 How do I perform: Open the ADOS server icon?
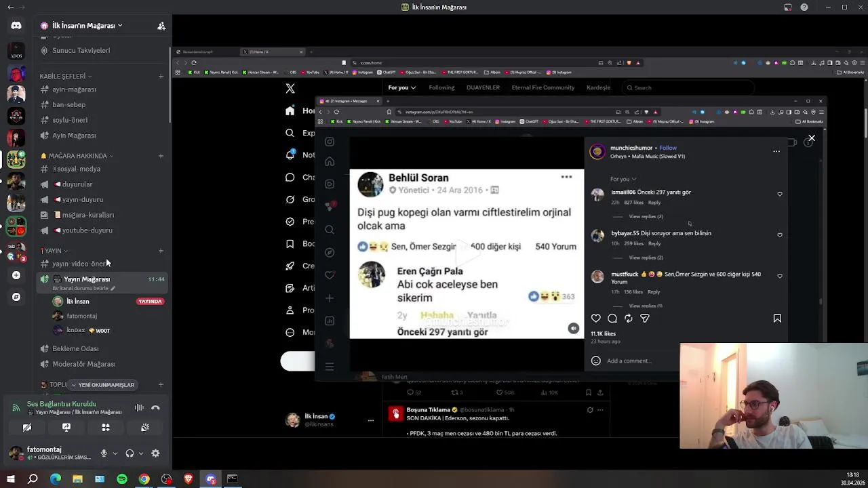coord(16,51)
